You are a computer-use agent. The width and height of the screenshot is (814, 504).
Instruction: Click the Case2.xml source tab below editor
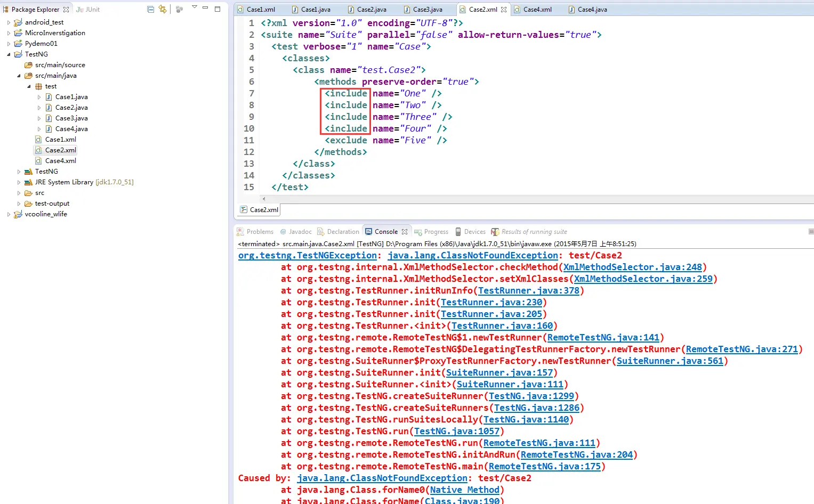[260, 210]
